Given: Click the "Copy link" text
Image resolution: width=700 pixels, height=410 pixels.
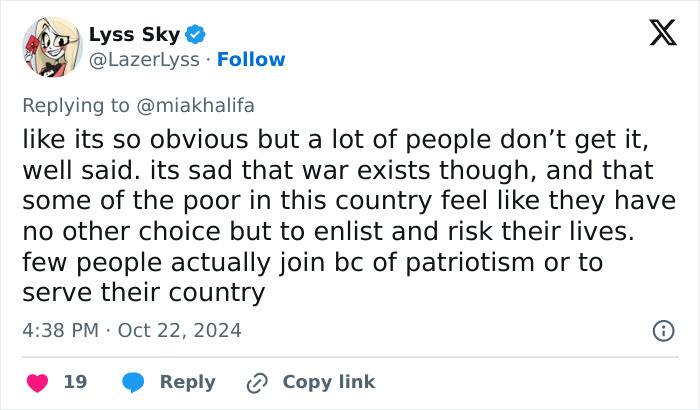Looking at the screenshot, I should [x=329, y=382].
